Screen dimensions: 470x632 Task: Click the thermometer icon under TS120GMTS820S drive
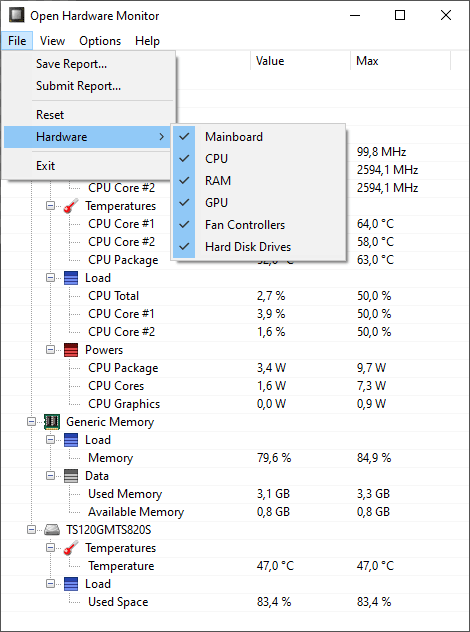(x=71, y=548)
